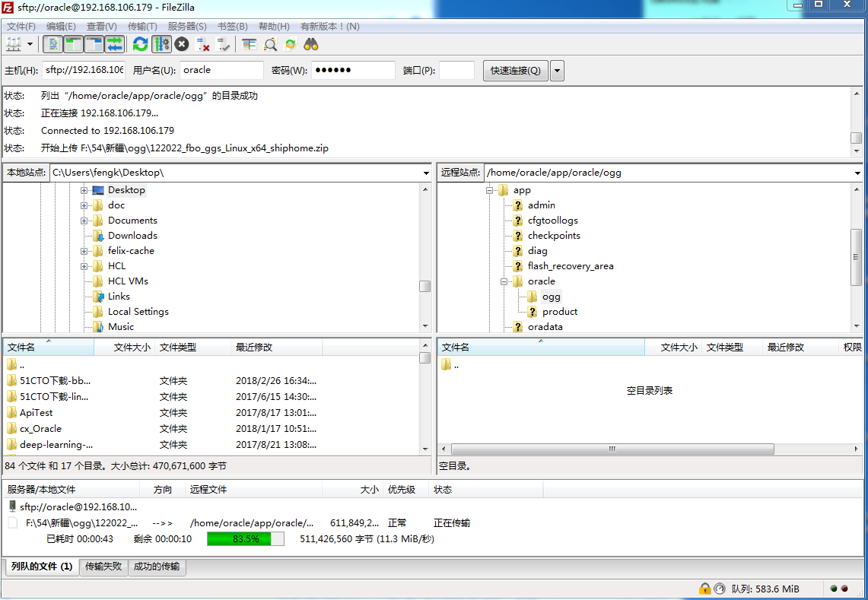This screenshot has width=868, height=600.
Task: Switch to the 列队的文件 (1) tab
Action: pos(42,567)
